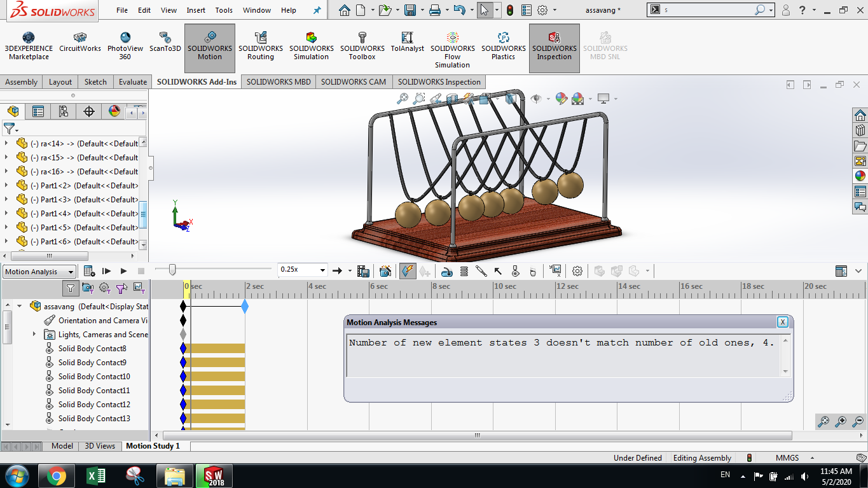Click the MMGS unit system in status bar
The image size is (868, 488).
coord(787,457)
